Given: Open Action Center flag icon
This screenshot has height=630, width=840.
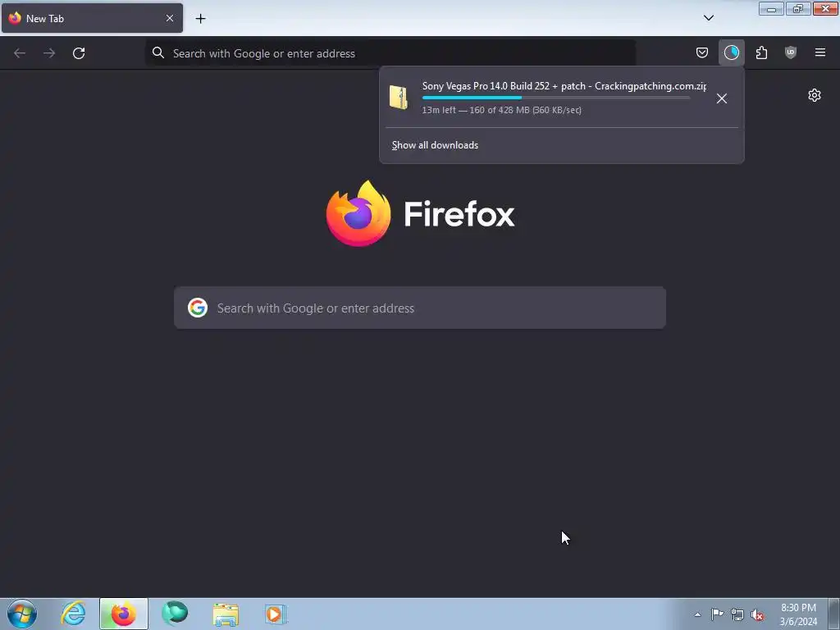Looking at the screenshot, I should [x=717, y=614].
